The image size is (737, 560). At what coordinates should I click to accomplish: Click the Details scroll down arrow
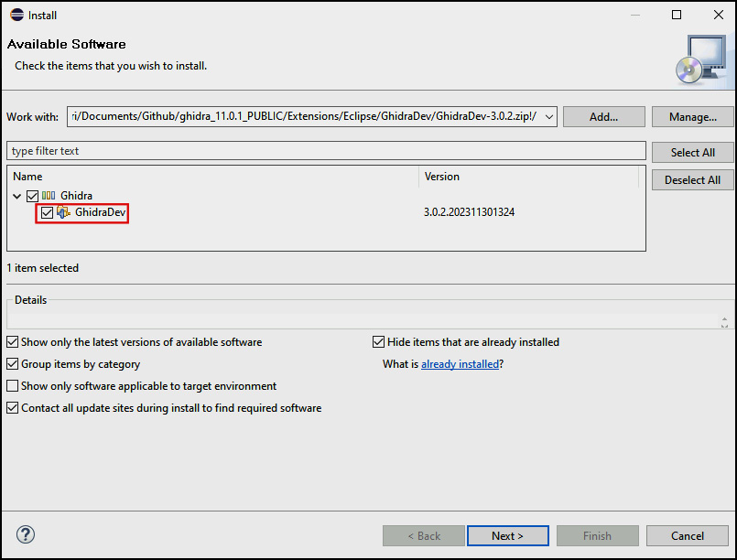pos(724,326)
